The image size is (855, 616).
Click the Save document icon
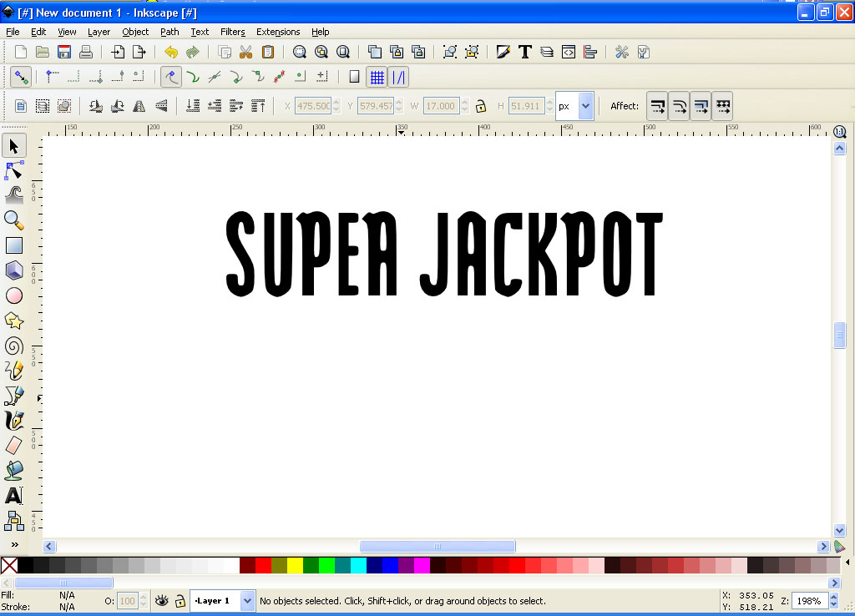point(64,52)
